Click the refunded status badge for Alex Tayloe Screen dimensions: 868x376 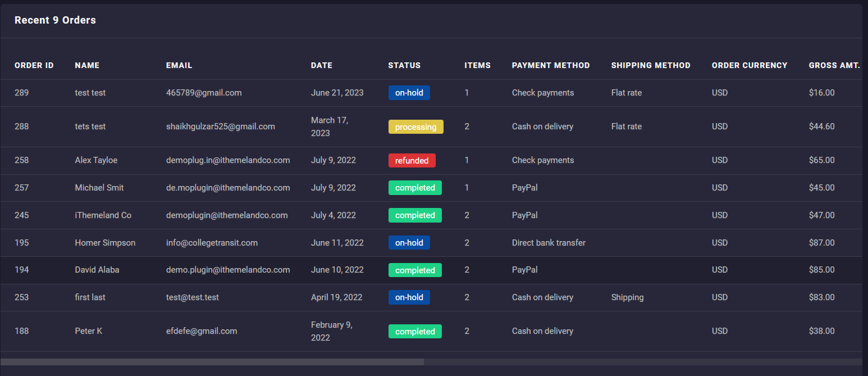click(x=412, y=161)
